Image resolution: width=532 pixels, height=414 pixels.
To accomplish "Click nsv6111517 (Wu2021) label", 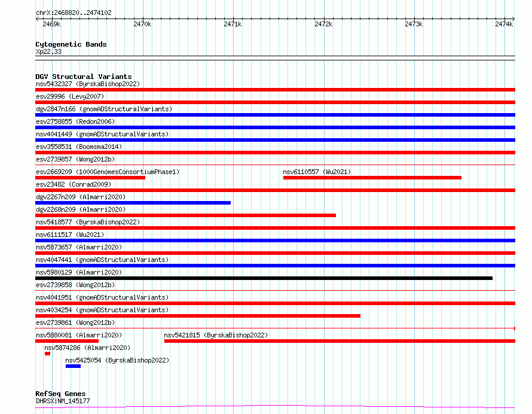I will (x=70, y=235).
